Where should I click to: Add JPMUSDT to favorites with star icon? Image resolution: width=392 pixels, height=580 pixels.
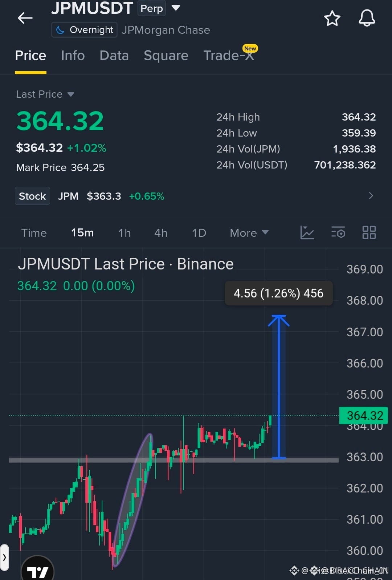[x=332, y=18]
